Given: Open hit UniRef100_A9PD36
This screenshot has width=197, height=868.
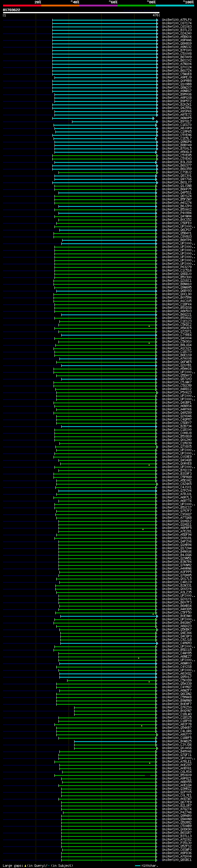Looking at the screenshot, I should (176, 853).
